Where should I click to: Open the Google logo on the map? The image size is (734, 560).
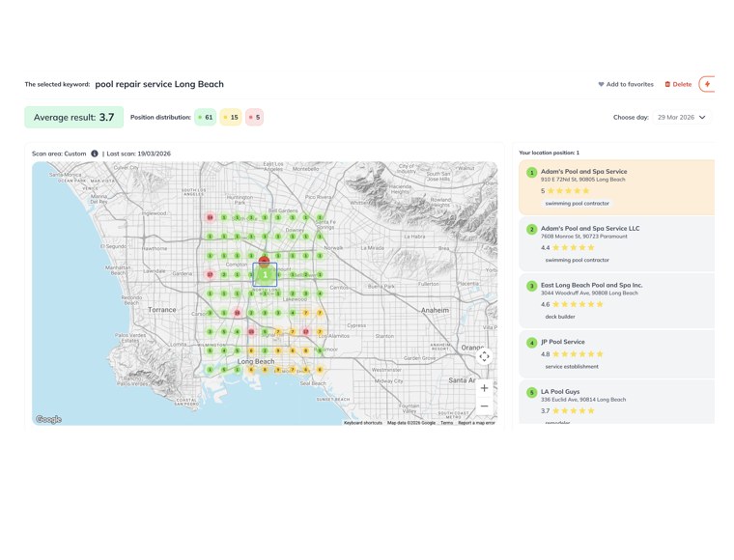click(x=48, y=419)
